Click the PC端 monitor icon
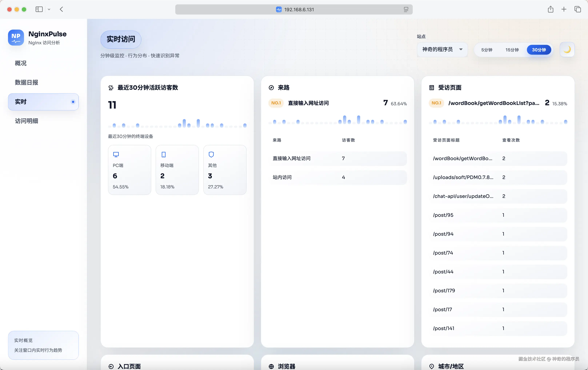The width and height of the screenshot is (588, 370). point(116,154)
